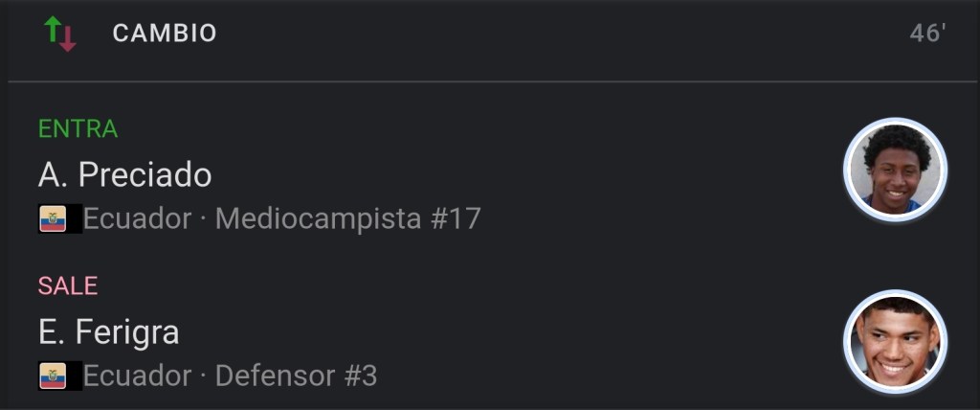Open A. Preciado's round player photo
The width and height of the screenshot is (980, 410).
coord(895,170)
